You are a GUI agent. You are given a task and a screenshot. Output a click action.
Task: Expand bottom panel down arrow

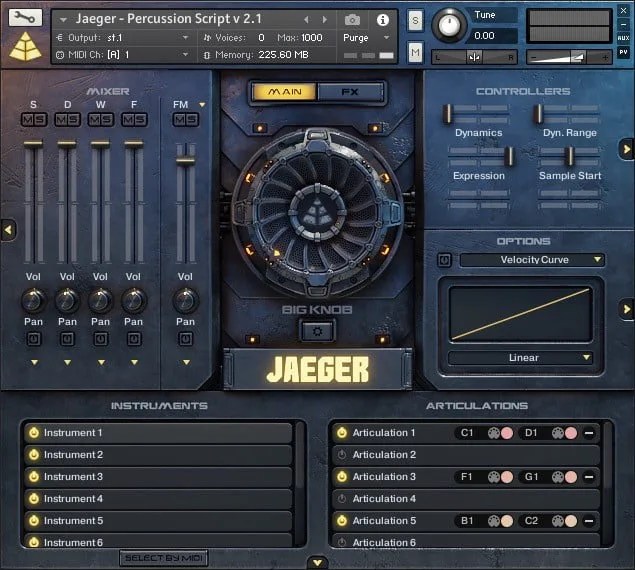click(x=318, y=563)
